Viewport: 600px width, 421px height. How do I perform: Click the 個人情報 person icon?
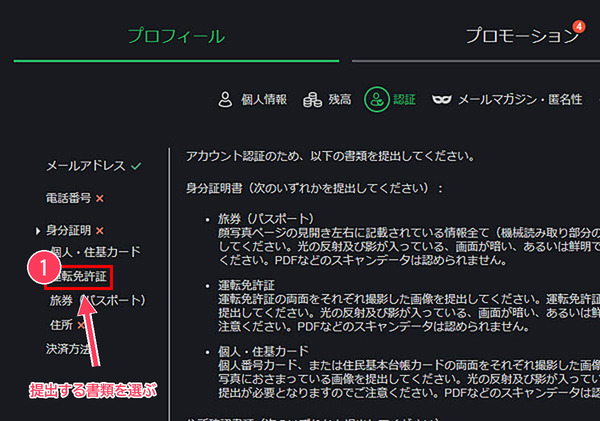click(225, 100)
